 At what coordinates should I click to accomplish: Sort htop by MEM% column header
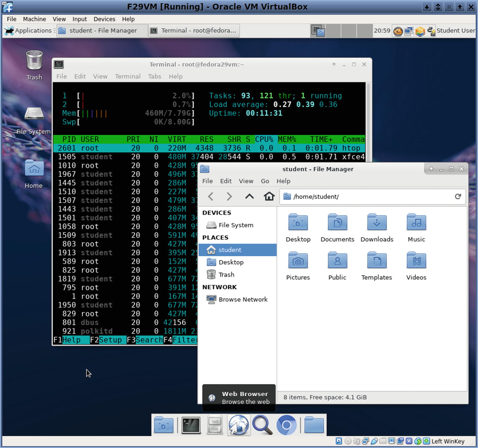coord(287,139)
